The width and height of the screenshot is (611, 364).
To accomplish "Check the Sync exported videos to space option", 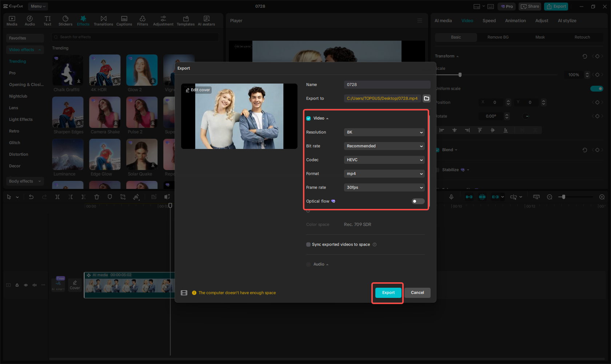I will 308,244.
